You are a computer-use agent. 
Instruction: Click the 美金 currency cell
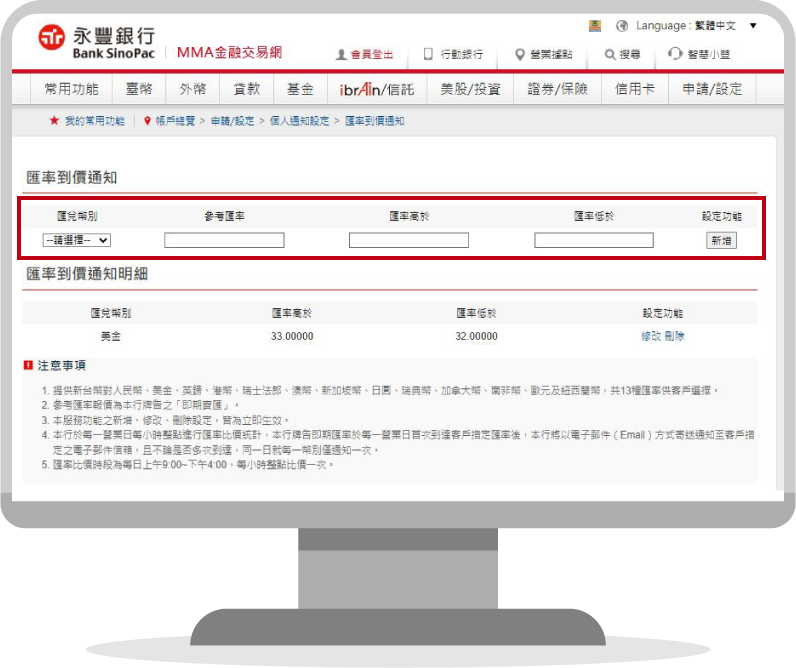(x=111, y=336)
